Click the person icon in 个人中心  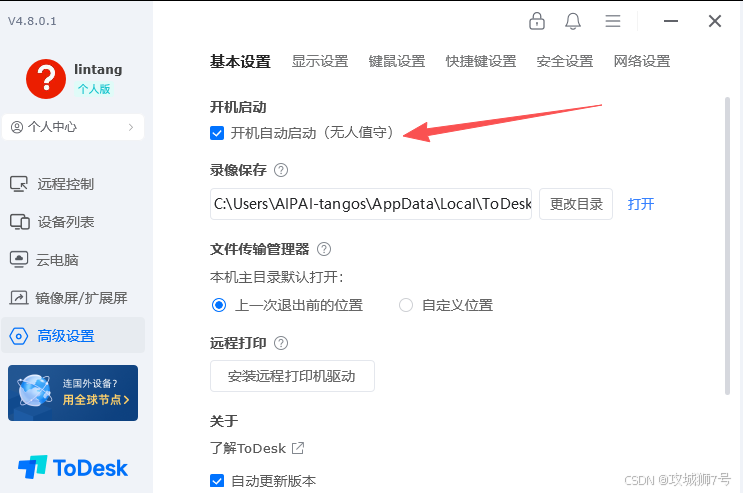[x=17, y=127]
